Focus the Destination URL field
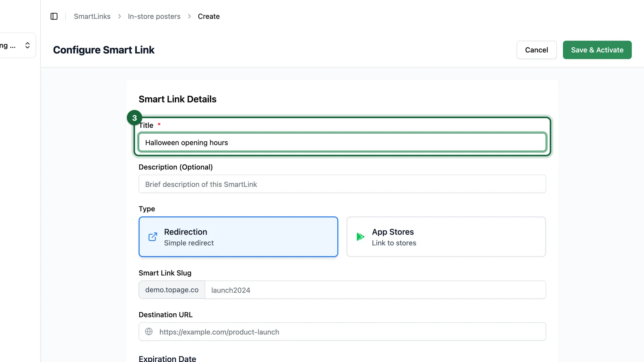This screenshot has height=362, width=644. click(x=342, y=332)
